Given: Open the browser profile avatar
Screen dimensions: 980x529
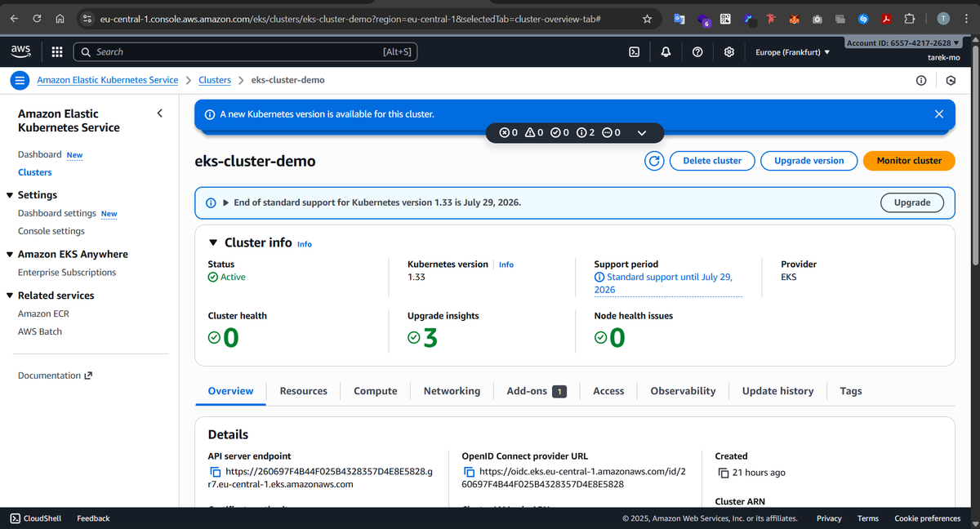Looking at the screenshot, I should 943,18.
